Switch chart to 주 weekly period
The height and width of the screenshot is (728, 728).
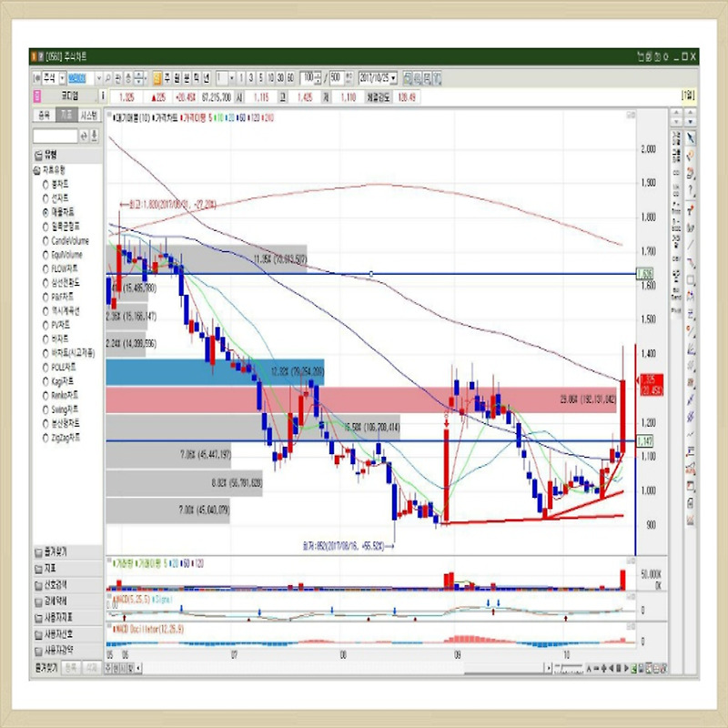pyautogui.click(x=167, y=78)
